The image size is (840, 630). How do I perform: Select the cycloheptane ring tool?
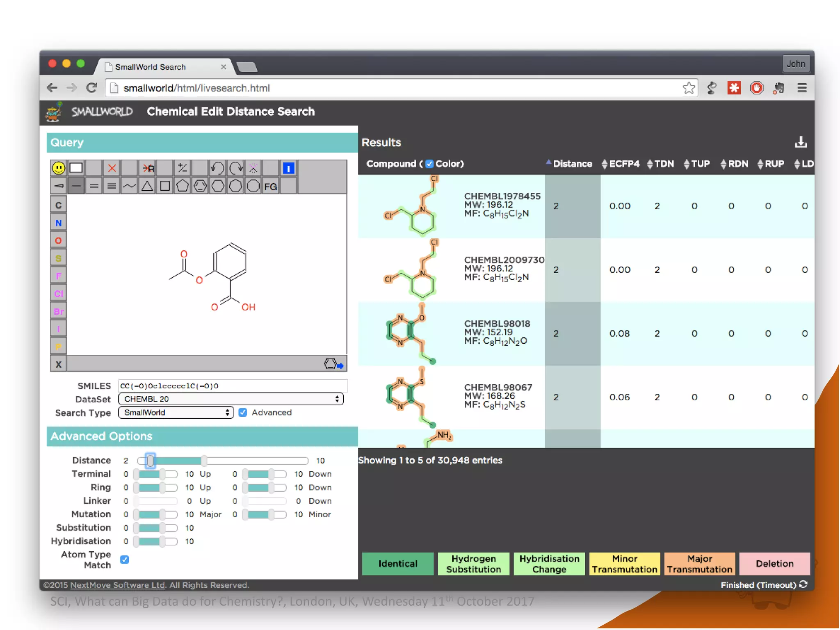[236, 186]
